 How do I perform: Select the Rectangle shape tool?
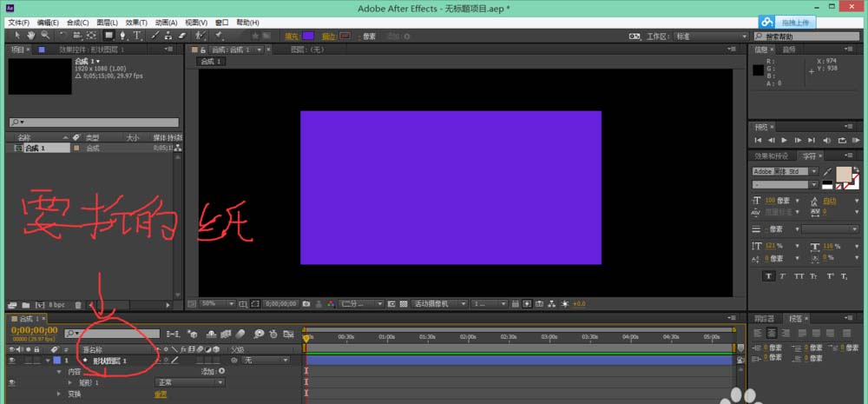tap(109, 36)
